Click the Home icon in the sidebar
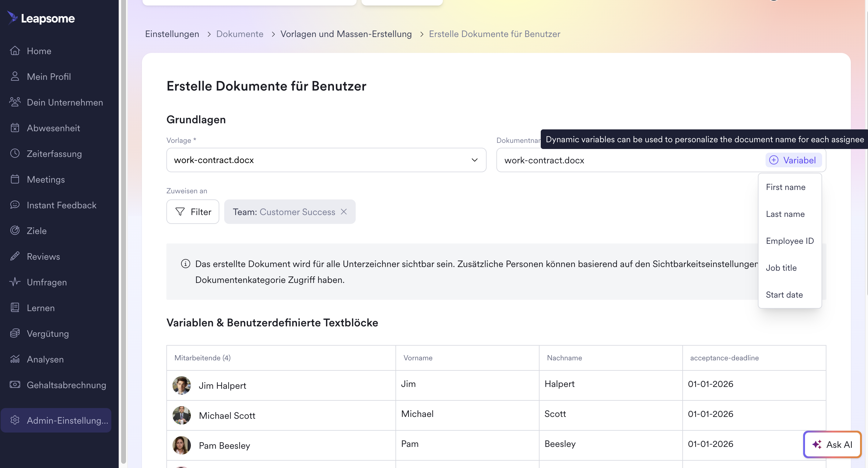The height and width of the screenshot is (468, 868). [x=15, y=51]
